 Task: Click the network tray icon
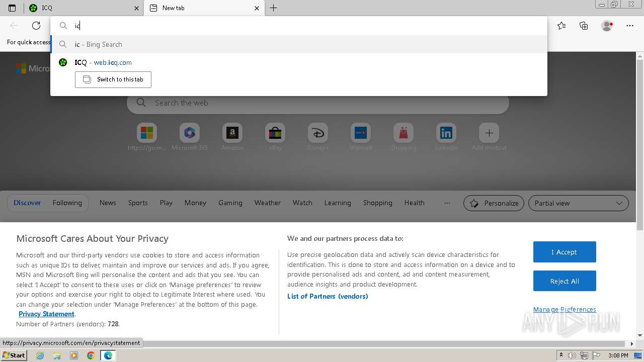(x=584, y=355)
